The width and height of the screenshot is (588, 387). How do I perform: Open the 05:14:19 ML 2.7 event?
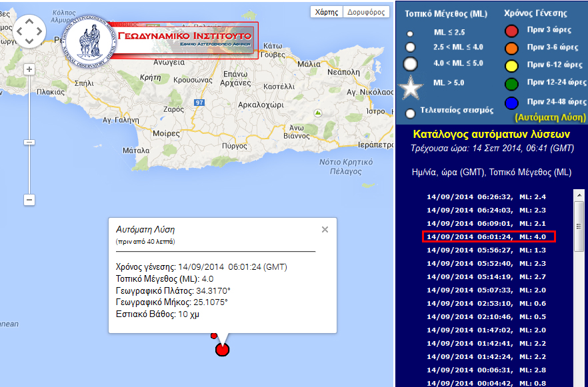point(487,276)
